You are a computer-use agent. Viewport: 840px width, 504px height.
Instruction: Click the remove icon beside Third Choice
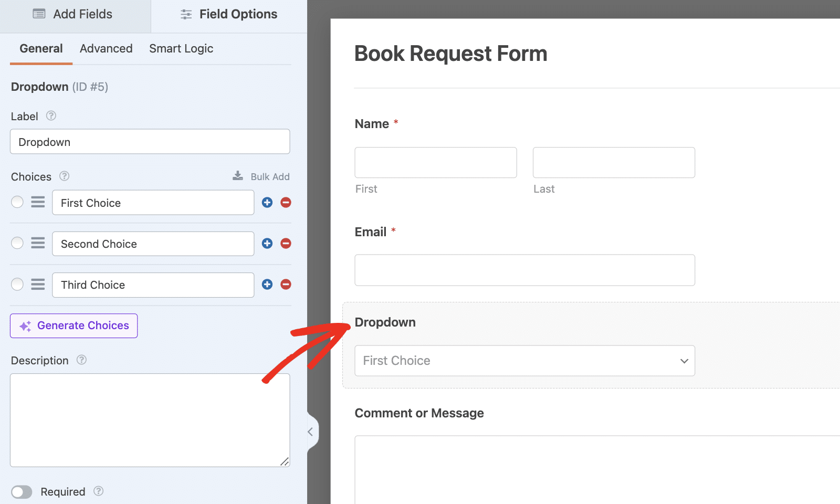click(x=286, y=285)
